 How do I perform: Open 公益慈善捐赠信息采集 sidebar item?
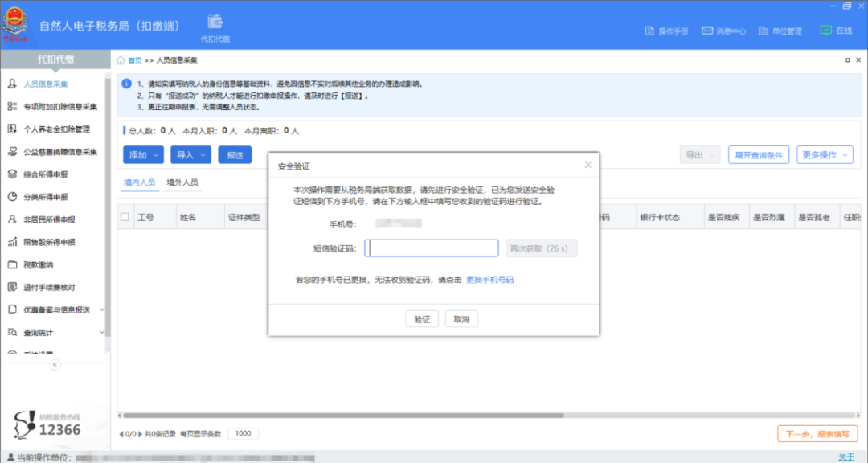[x=59, y=151]
